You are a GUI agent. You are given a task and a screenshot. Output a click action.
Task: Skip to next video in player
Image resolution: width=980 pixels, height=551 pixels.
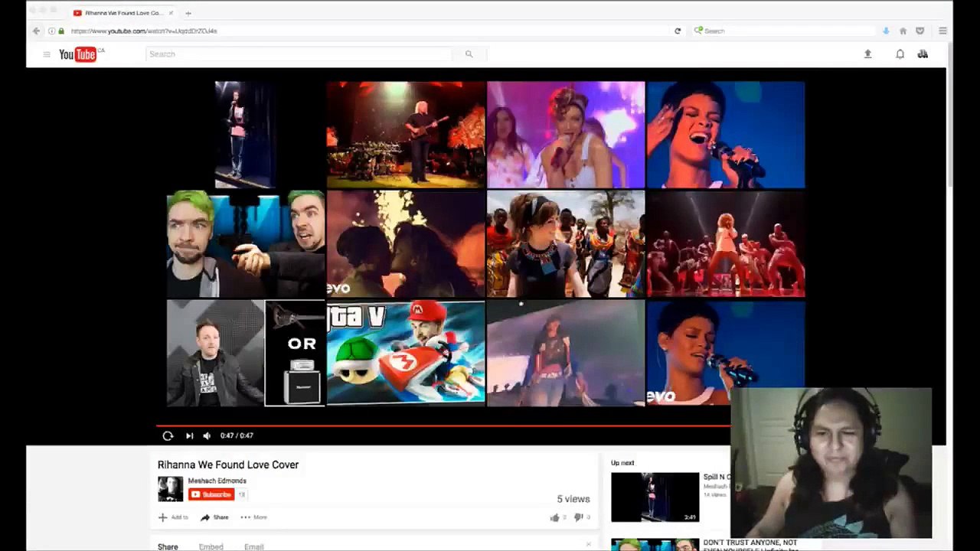pos(189,436)
